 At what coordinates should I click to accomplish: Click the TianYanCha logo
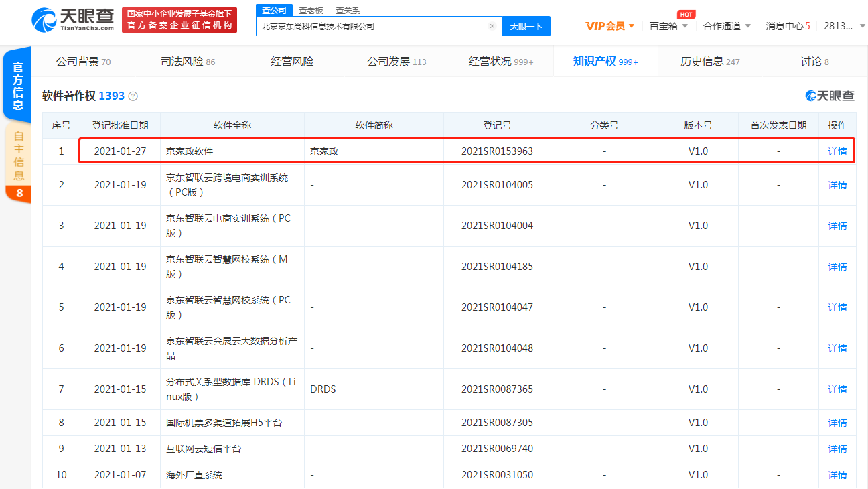coord(73,20)
